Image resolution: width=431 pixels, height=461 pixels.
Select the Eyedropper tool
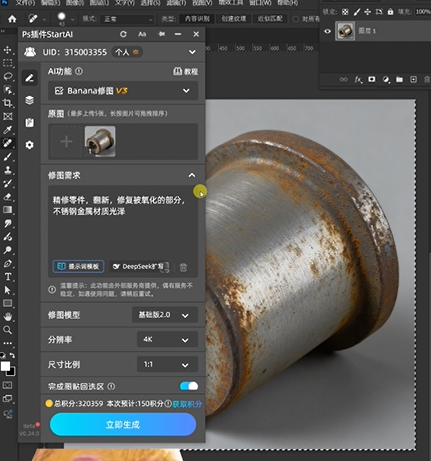click(x=7, y=130)
